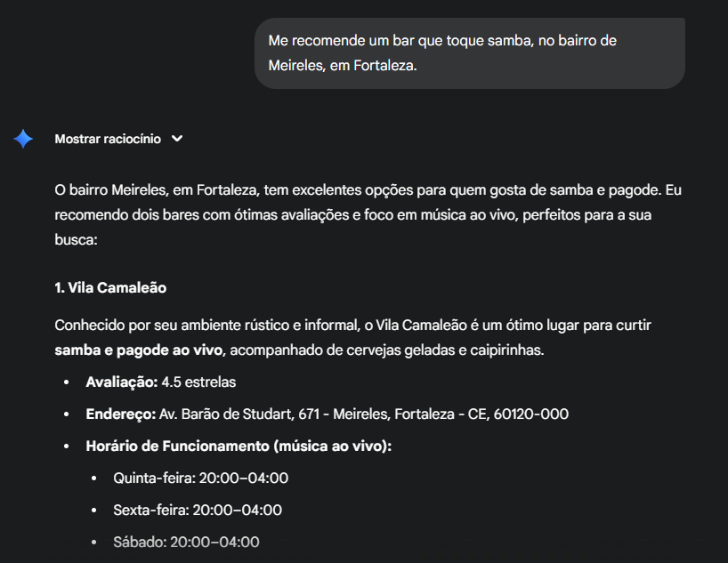Select the user prompt message bubble

click(469, 53)
